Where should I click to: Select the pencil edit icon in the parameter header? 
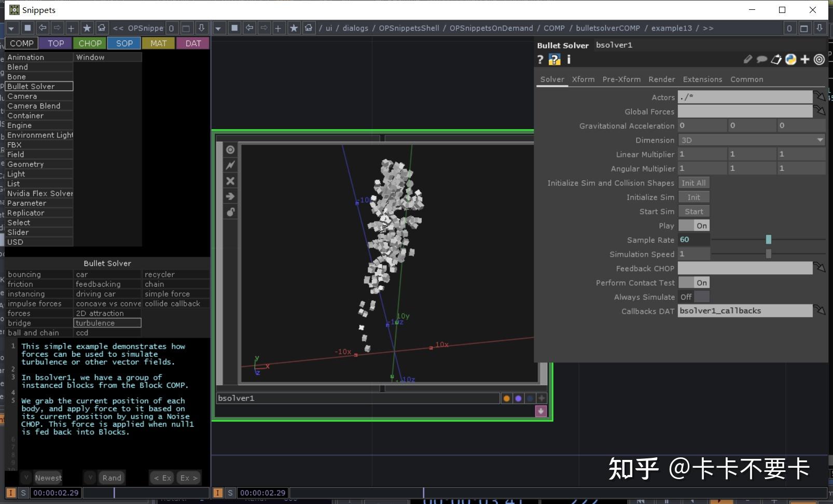pyautogui.click(x=747, y=59)
